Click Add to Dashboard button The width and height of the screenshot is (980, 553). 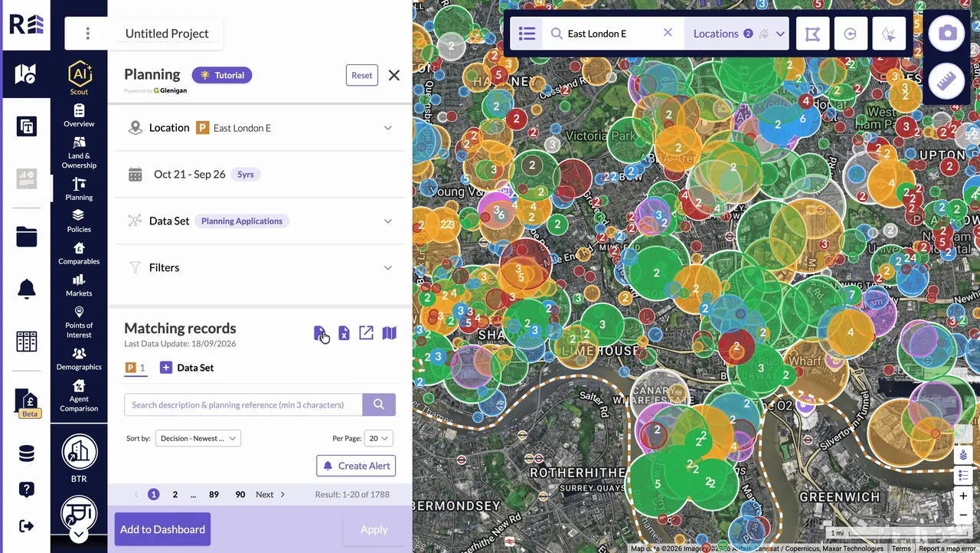(162, 529)
